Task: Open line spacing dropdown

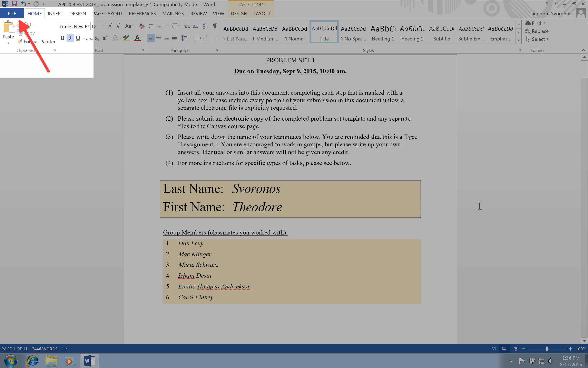Action: (x=186, y=38)
